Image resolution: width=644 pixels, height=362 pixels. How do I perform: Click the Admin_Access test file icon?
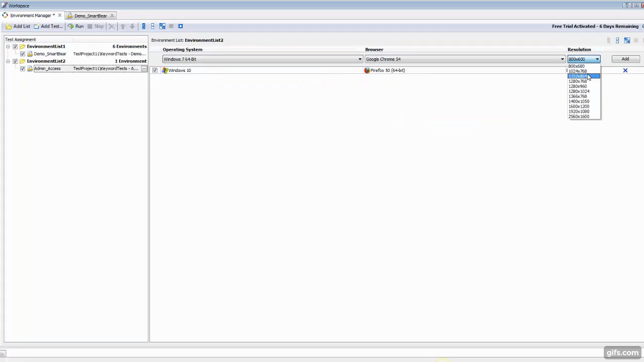pyautogui.click(x=30, y=68)
